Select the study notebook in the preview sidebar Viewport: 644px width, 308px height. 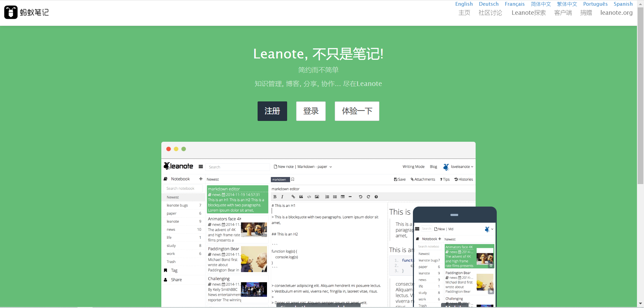pyautogui.click(x=184, y=246)
